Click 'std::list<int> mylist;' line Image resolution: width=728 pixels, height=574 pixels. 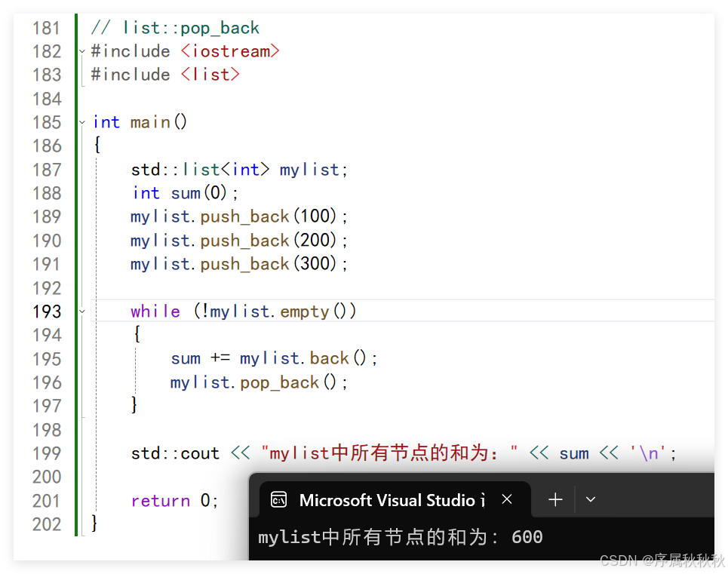(x=239, y=170)
